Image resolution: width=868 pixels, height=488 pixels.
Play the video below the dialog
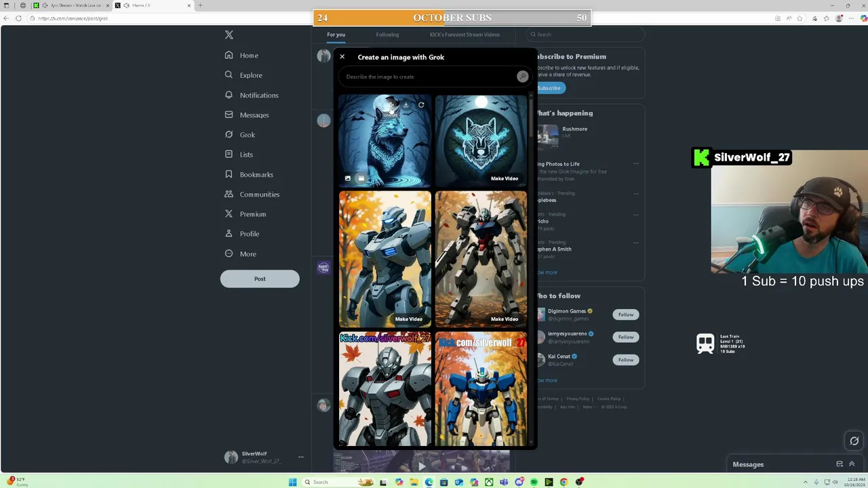click(x=422, y=466)
